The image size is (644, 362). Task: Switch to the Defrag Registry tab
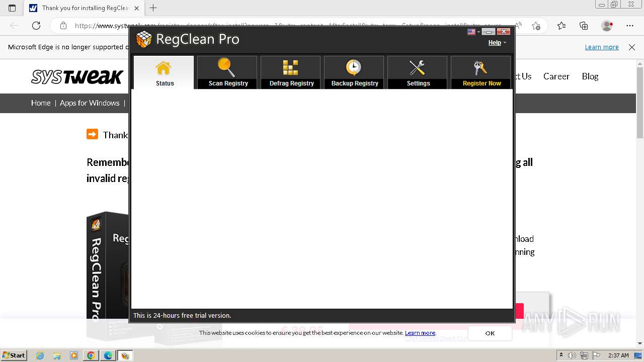click(291, 73)
